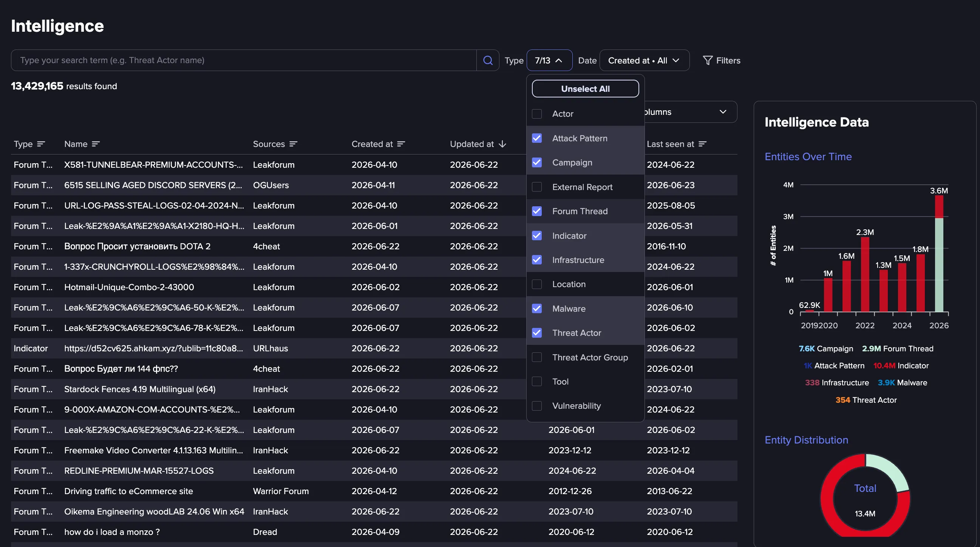Image resolution: width=980 pixels, height=547 pixels.
Task: Select the 2.9M Forum Thread legend entry
Action: click(x=897, y=348)
